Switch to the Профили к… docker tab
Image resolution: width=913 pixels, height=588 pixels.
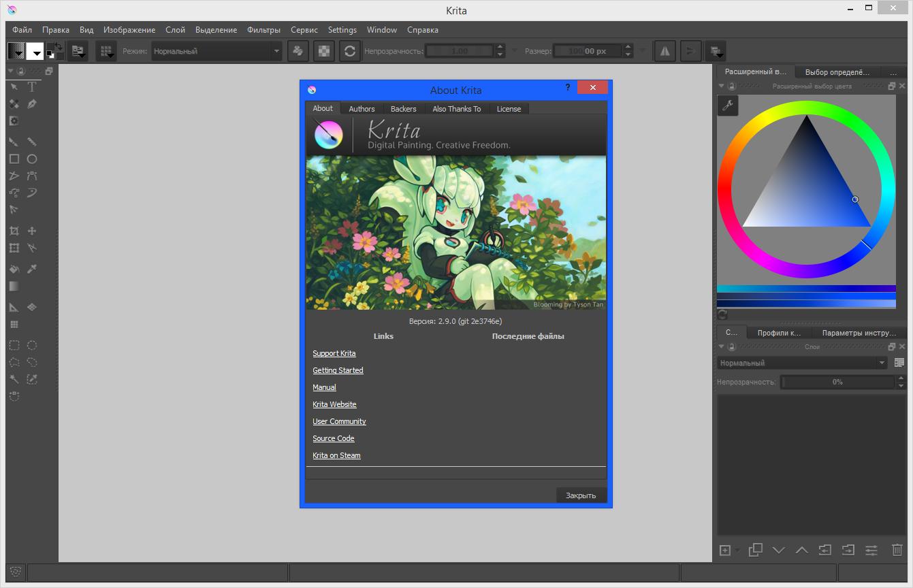(x=779, y=333)
